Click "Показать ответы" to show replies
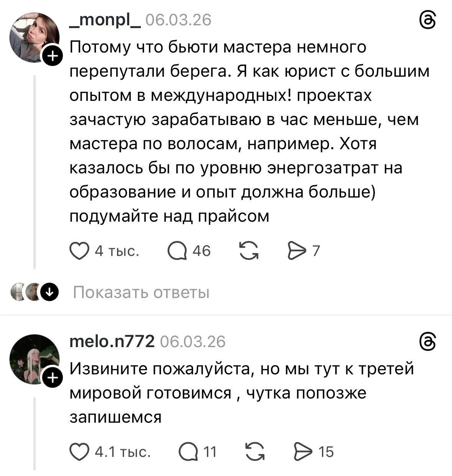The width and height of the screenshot is (452, 476). click(141, 293)
